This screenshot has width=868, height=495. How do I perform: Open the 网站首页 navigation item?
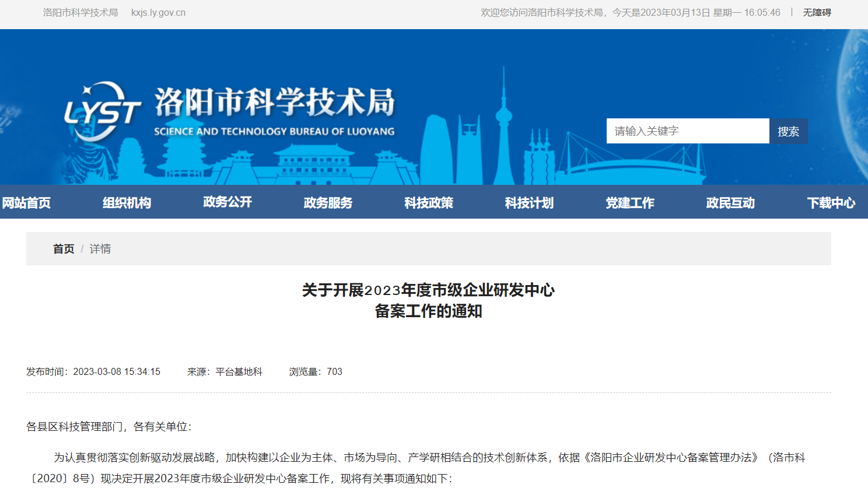(26, 203)
